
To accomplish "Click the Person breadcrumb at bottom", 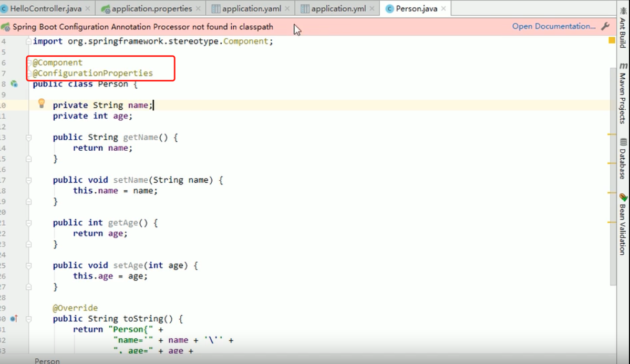I will point(47,361).
